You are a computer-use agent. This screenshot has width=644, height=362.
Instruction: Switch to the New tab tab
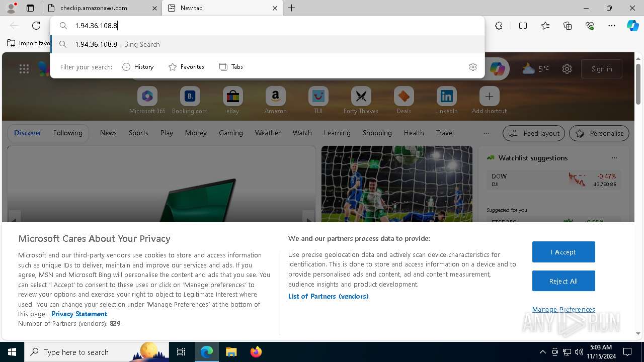coord(223,8)
